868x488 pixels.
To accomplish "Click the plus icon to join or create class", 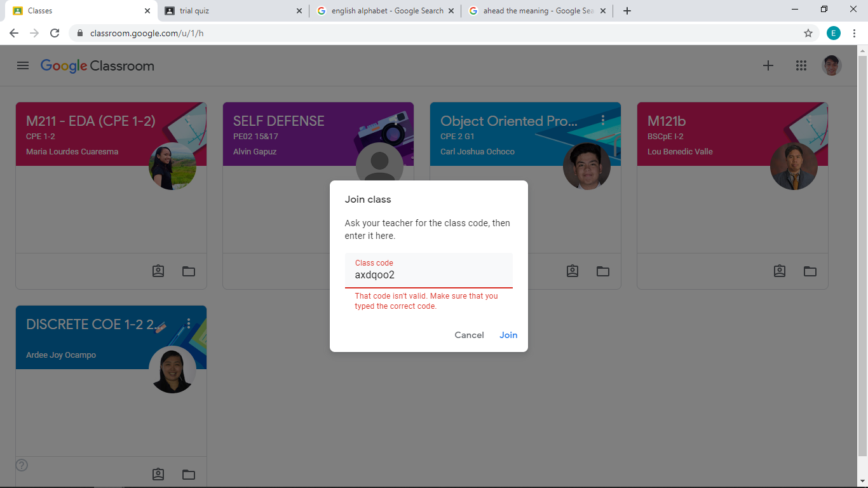I will coord(768,65).
